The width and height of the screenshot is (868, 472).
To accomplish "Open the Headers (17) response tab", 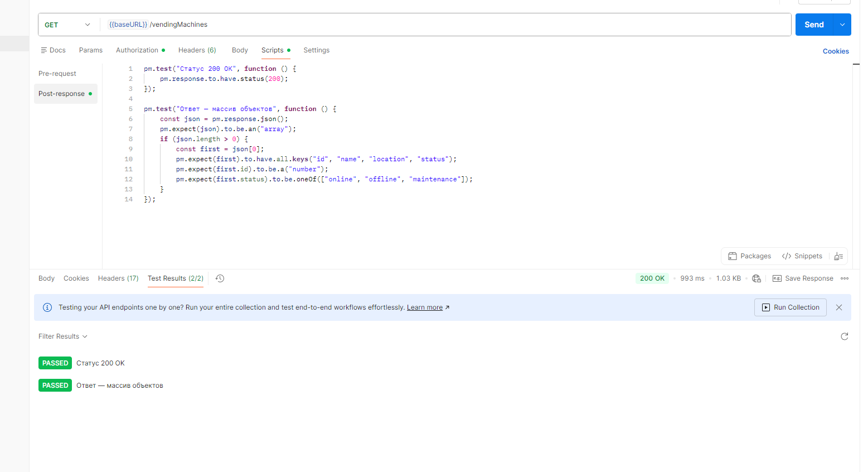I will 118,278.
